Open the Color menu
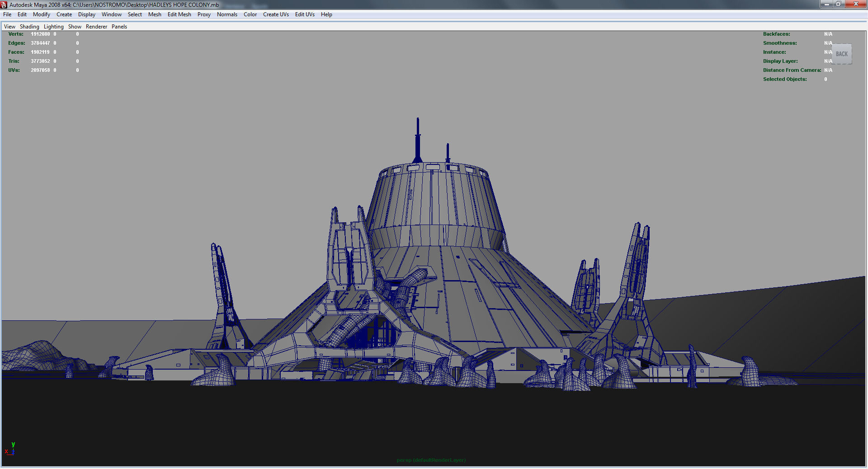This screenshot has width=868, height=469. (250, 14)
